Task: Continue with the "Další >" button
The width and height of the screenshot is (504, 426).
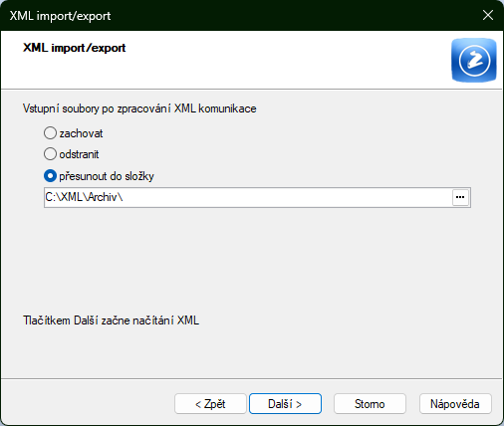Action: 285,404
